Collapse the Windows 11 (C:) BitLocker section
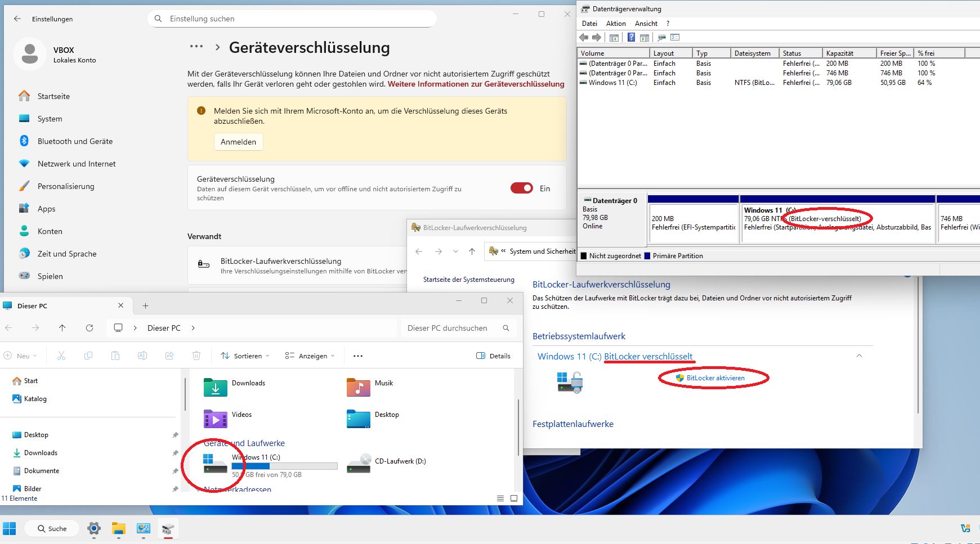980x544 pixels. point(859,356)
